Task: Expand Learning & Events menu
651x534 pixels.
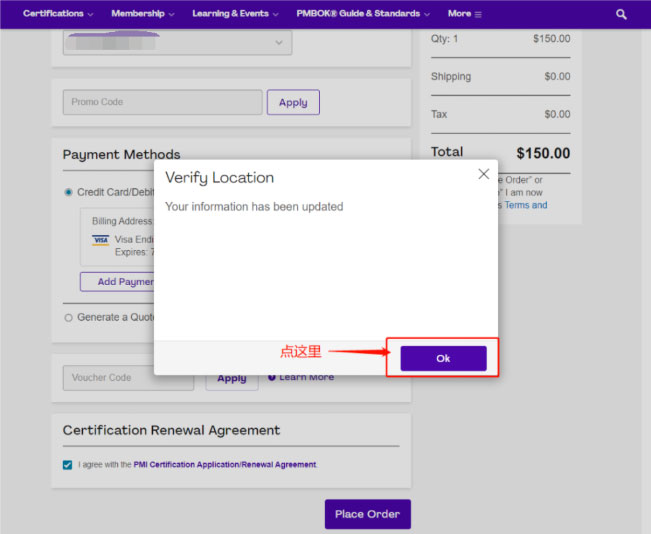Action: click(x=235, y=14)
